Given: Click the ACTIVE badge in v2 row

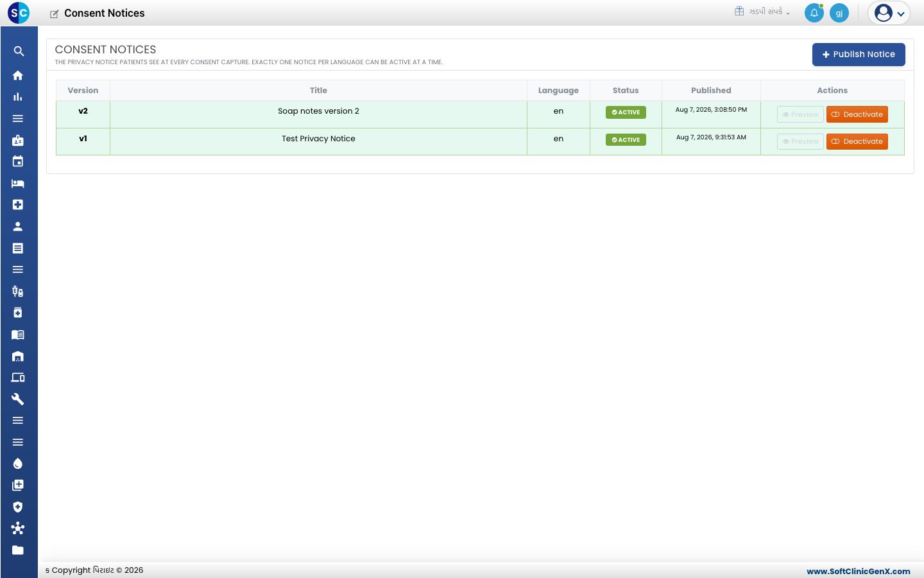Looking at the screenshot, I should pos(626,112).
